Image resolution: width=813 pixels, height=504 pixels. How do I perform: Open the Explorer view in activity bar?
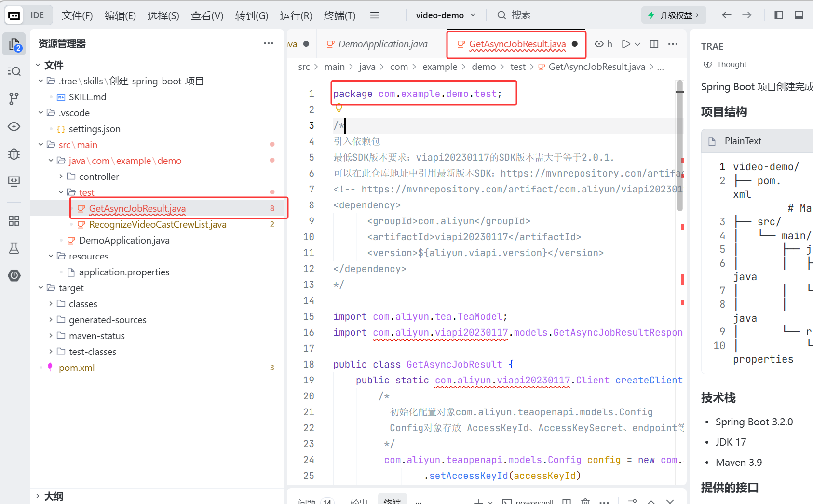click(14, 44)
